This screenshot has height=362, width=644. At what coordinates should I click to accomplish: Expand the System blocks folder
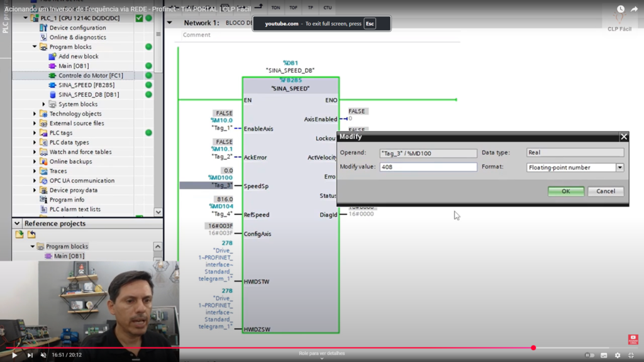tap(43, 104)
